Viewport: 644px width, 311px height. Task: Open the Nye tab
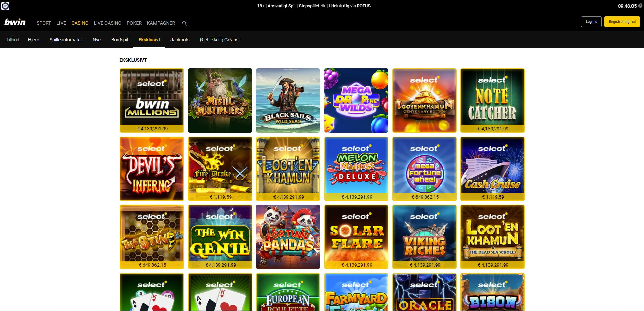97,40
